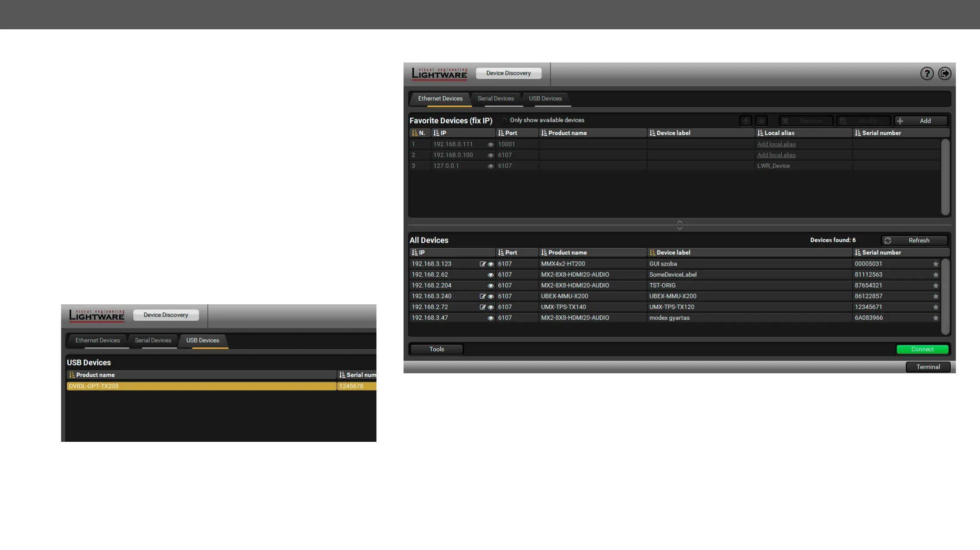Click the Add favorite device button
Screen dimensions: 980x550
pos(921,121)
